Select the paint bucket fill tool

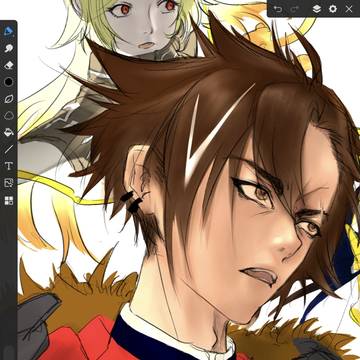pos(9,132)
